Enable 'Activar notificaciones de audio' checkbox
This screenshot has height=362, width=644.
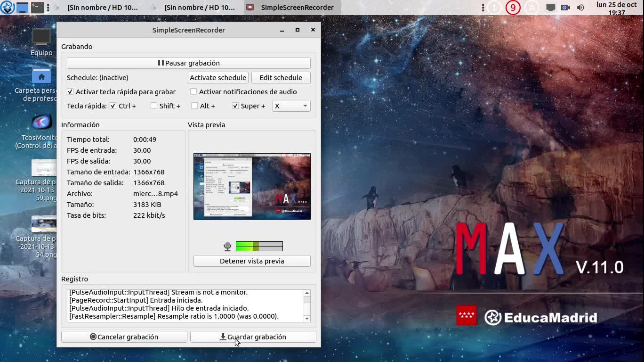193,92
